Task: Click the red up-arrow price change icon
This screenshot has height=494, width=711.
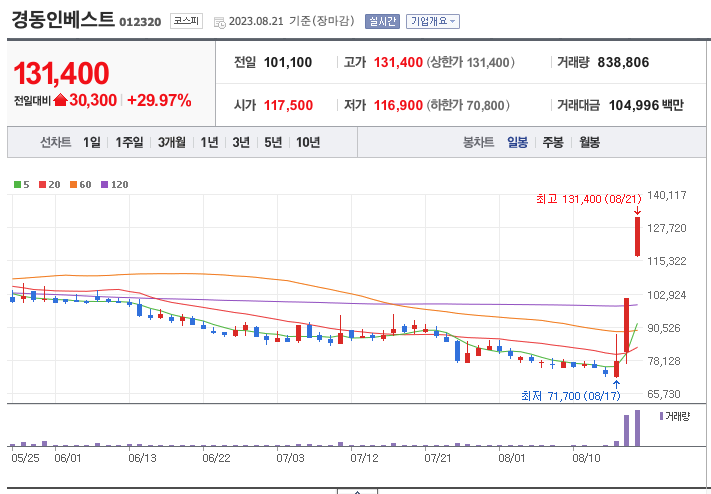Action: [x=60, y=100]
